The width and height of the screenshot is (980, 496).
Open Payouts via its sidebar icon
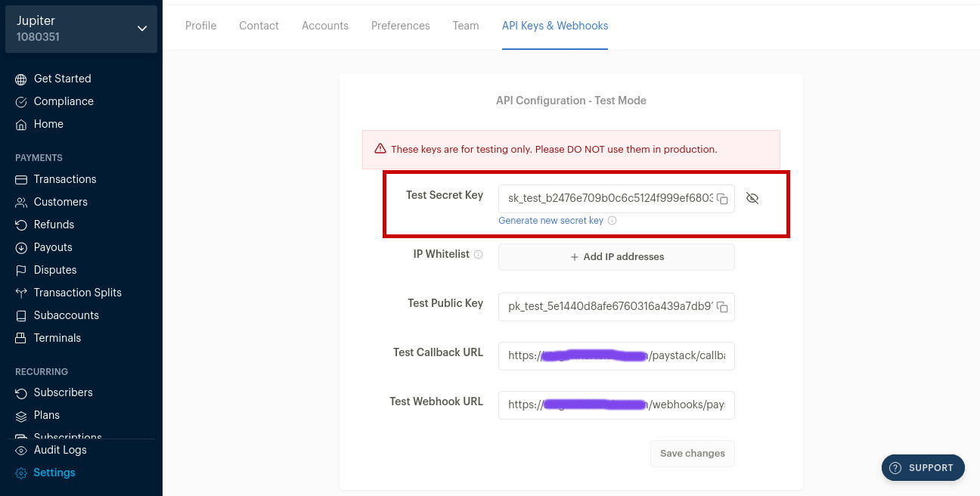[x=21, y=247]
